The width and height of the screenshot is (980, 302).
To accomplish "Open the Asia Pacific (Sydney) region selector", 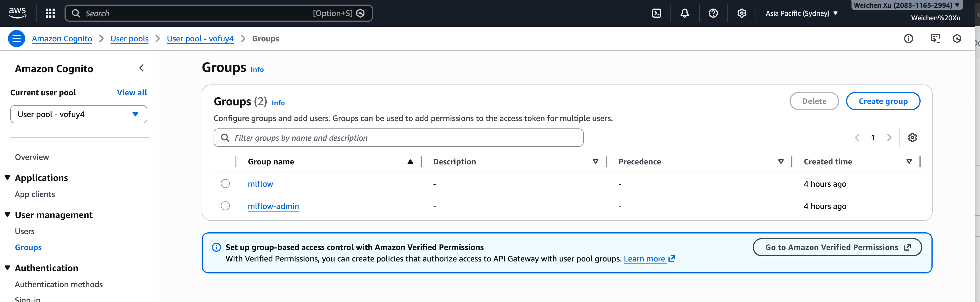I will (x=801, y=13).
